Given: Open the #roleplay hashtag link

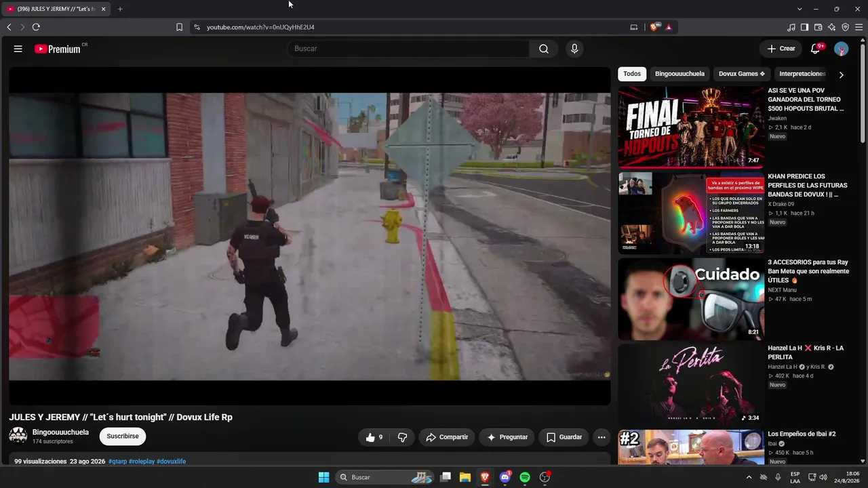Looking at the screenshot, I should point(142,462).
